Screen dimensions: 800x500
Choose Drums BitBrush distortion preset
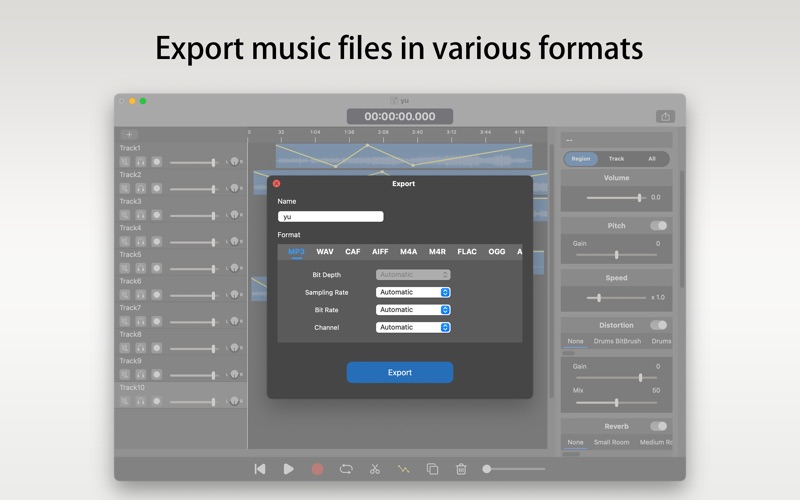point(617,341)
